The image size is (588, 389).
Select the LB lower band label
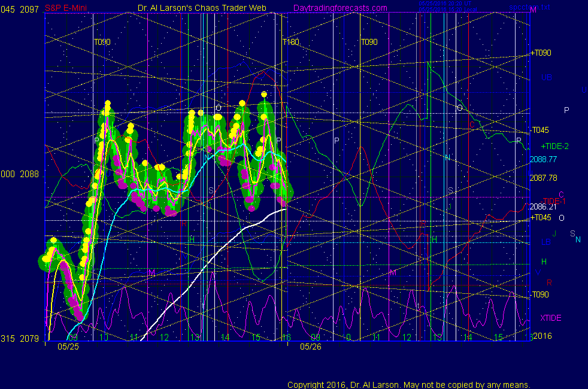(x=546, y=242)
